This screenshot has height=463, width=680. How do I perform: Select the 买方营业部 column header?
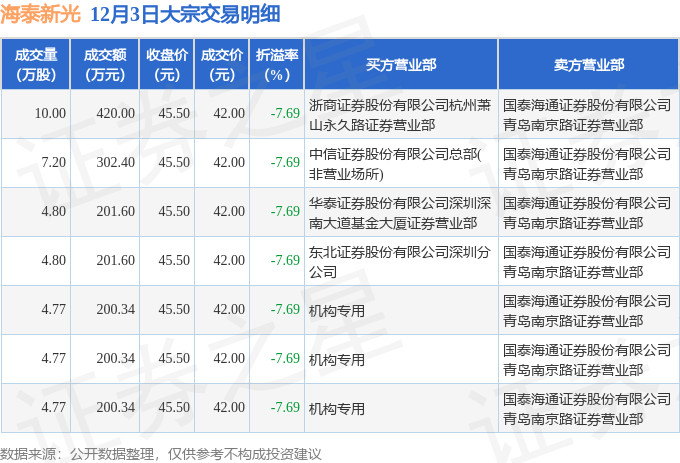[401, 64]
